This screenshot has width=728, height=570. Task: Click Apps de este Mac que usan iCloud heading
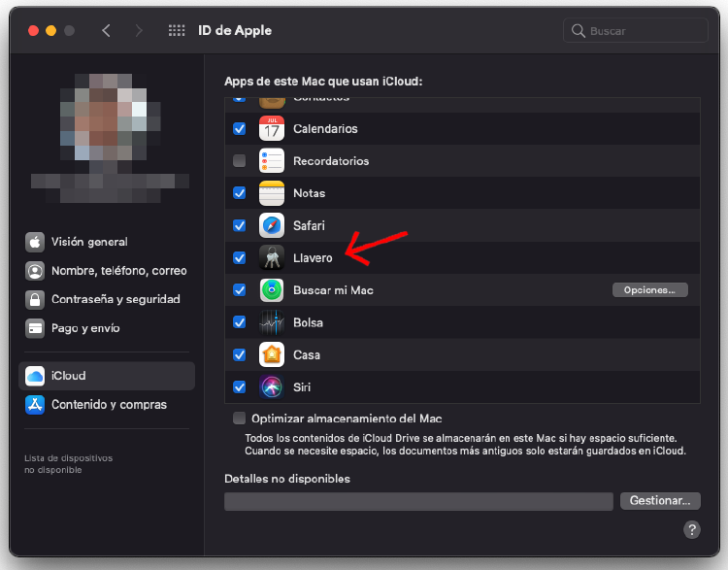[323, 82]
